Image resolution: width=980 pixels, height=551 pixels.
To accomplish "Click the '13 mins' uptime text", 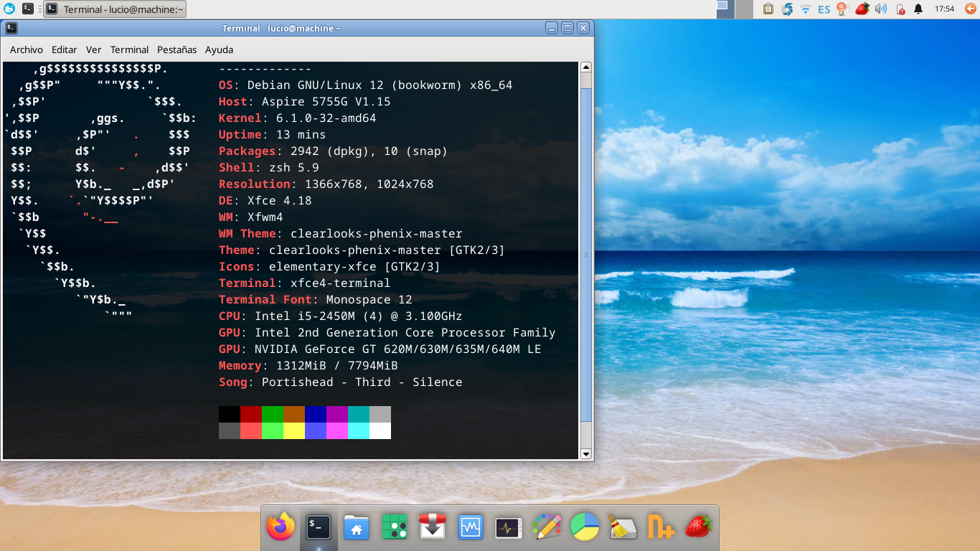I will [x=301, y=134].
